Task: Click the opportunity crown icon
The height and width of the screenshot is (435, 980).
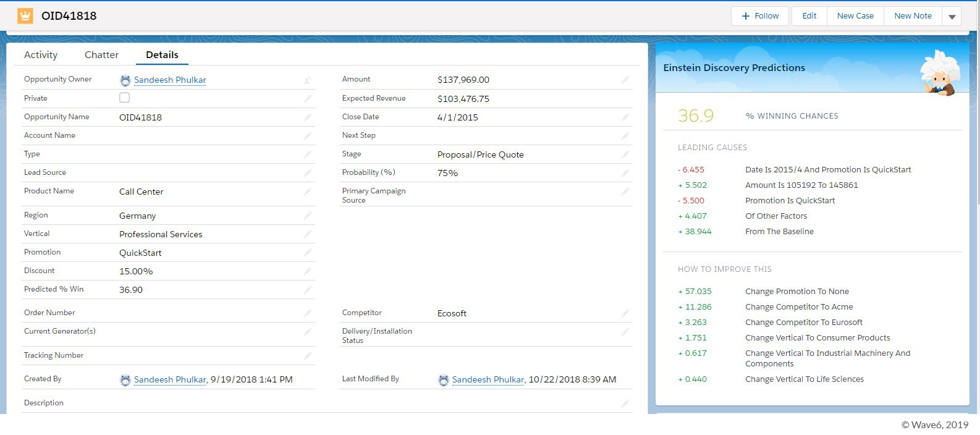Action: tap(25, 16)
